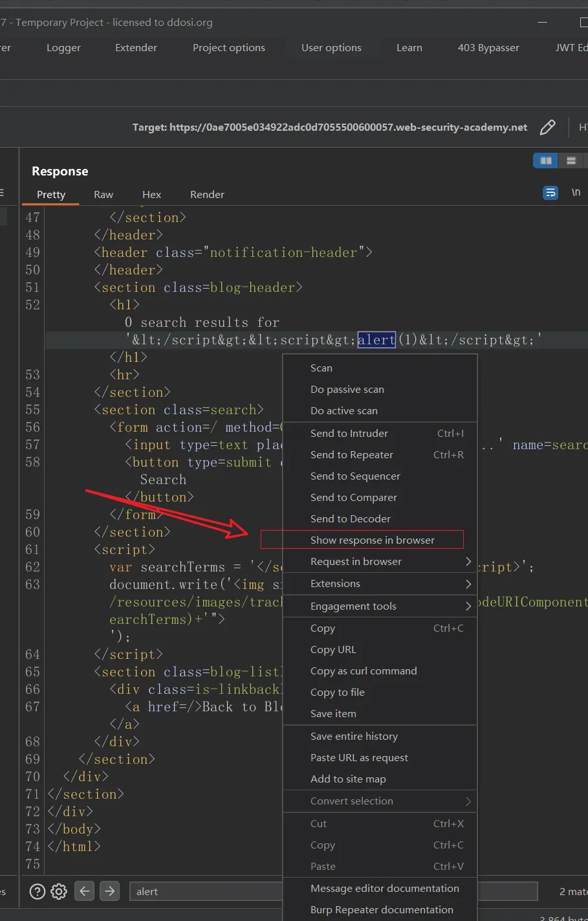Click the '0 search results for' line
Viewport: 588px width, 921px height.
click(x=202, y=322)
